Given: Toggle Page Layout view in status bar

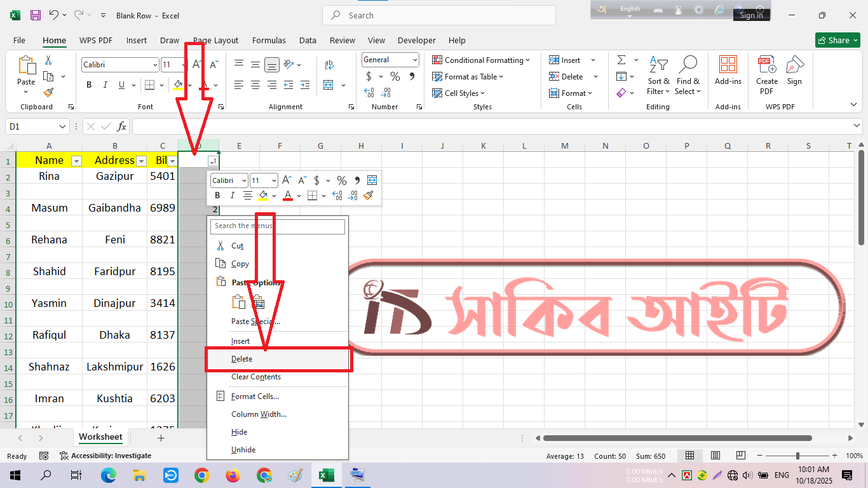Looking at the screenshot, I should tap(715, 456).
